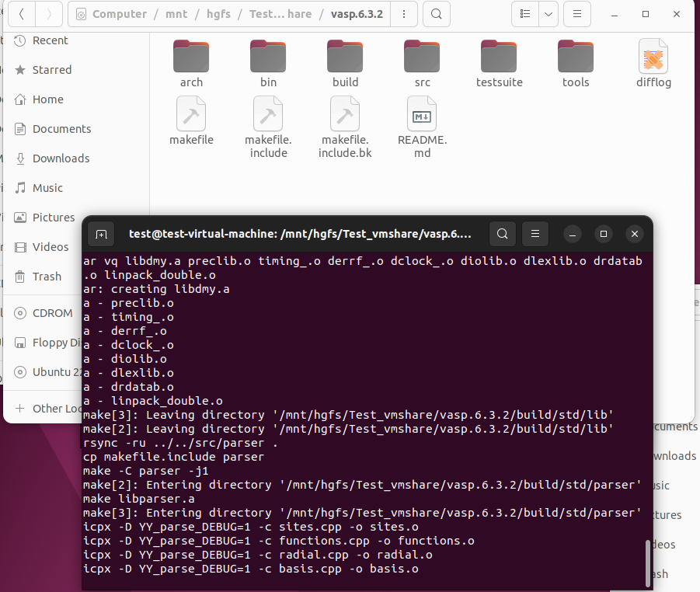
Task: Navigate to hgfs in the path bar
Action: 218,14
